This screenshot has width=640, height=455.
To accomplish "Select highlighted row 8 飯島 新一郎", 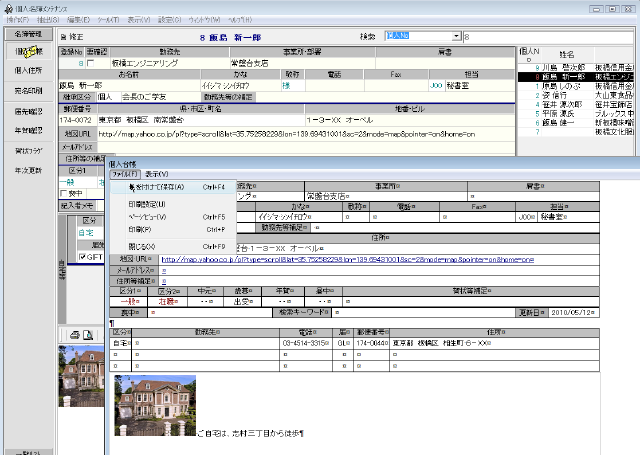I will coord(576,77).
